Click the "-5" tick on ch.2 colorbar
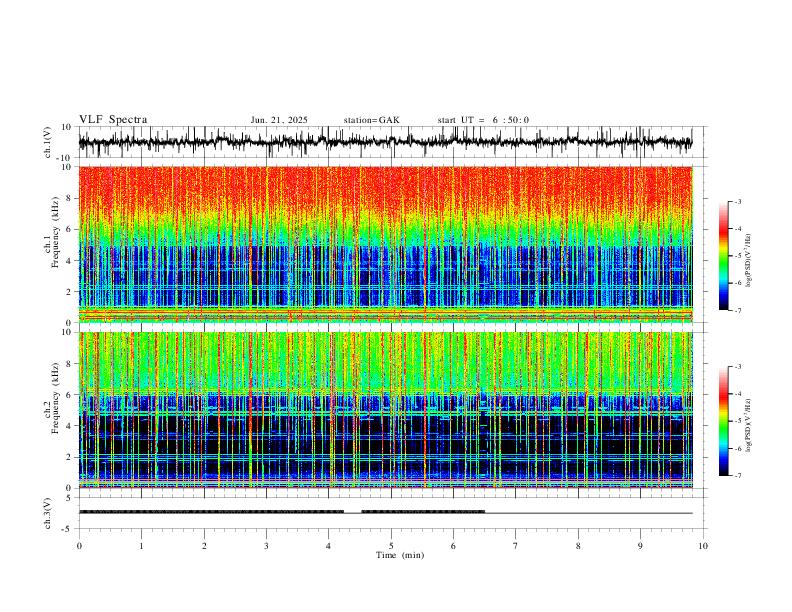Viewport: 792px width, 612px height. coord(738,421)
